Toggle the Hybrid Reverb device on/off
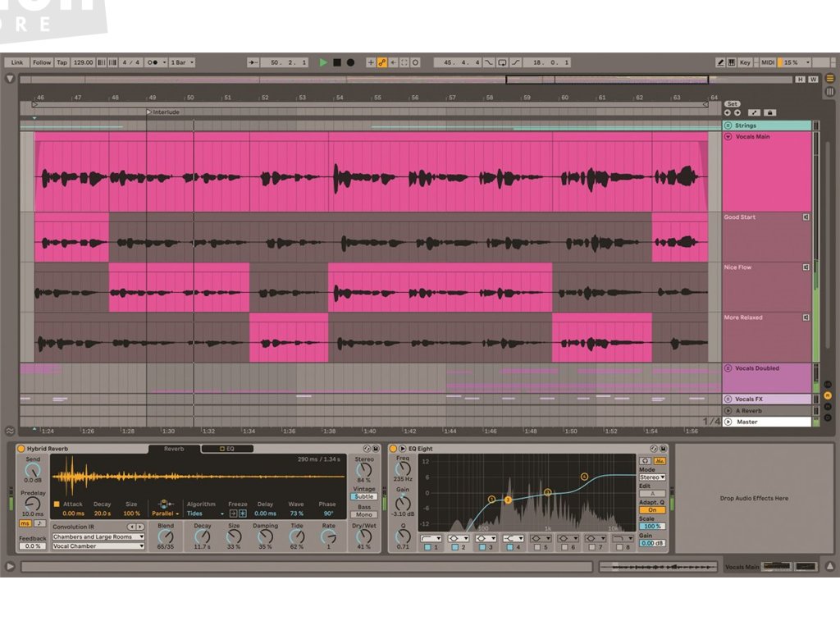Image resolution: width=840 pixels, height=630 pixels. pyautogui.click(x=21, y=449)
